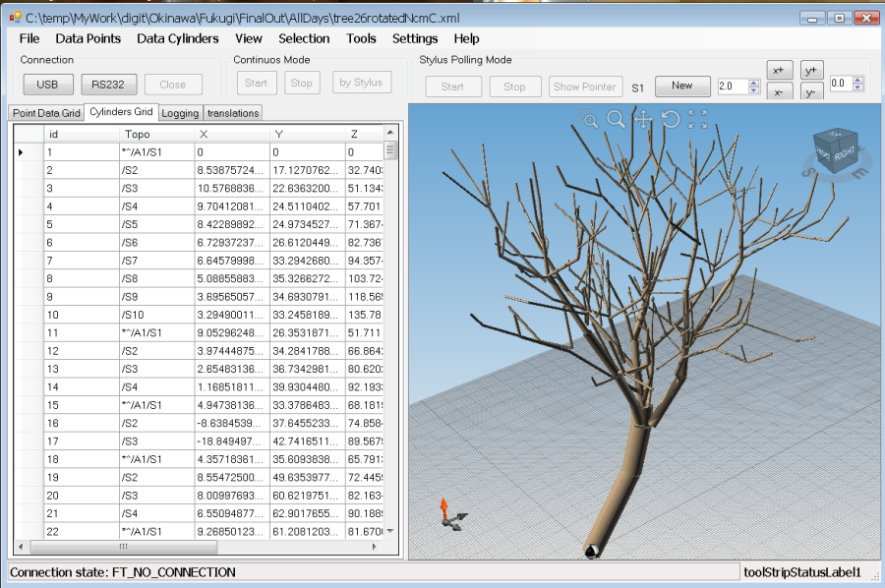This screenshot has width=885, height=588.
Task: Click the New button in Stylus Polling
Action: point(682,86)
